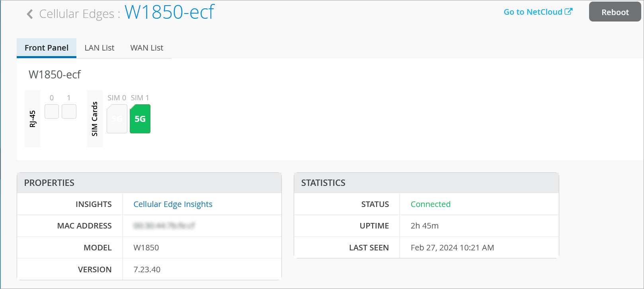The height and width of the screenshot is (289, 644).
Task: Click the W1850-ecf page title
Action: [170, 12]
